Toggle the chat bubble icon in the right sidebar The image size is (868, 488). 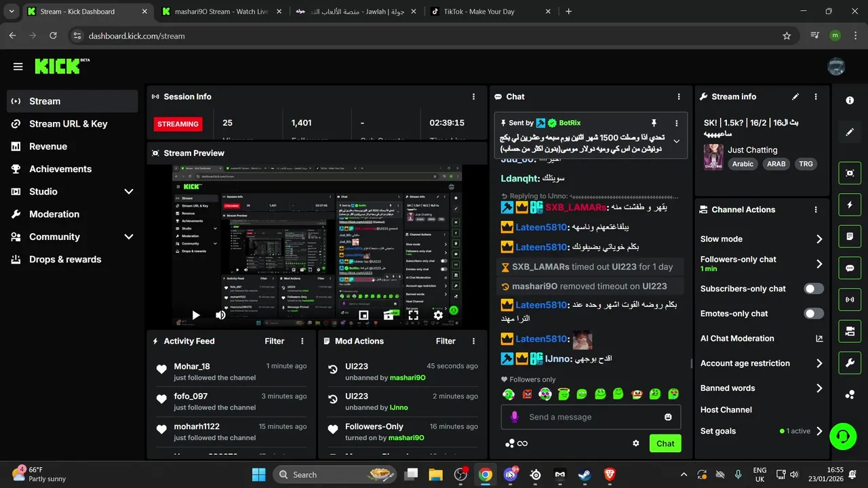(x=850, y=268)
